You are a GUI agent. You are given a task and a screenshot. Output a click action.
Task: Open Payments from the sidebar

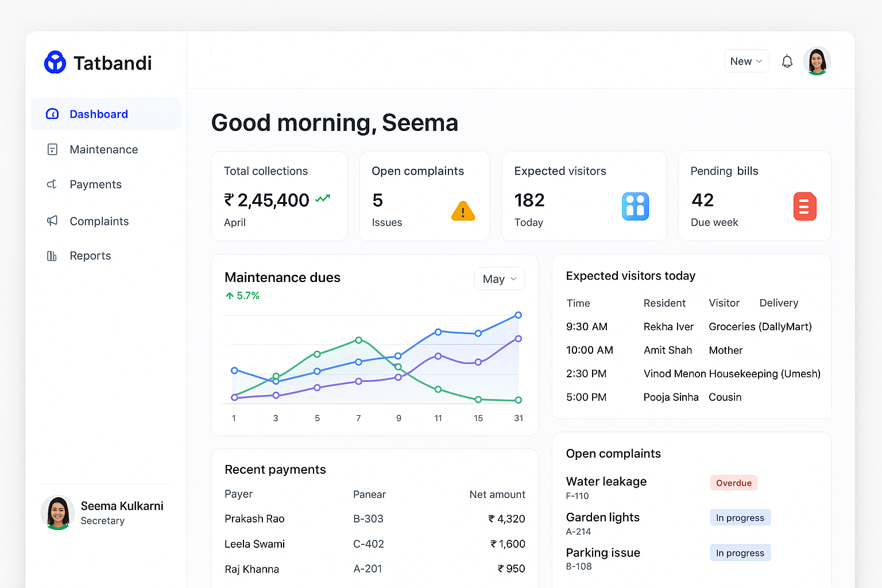tap(95, 184)
